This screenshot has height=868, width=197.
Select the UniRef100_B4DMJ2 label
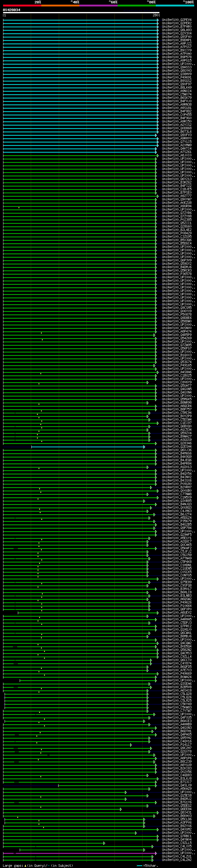[x=176, y=799]
